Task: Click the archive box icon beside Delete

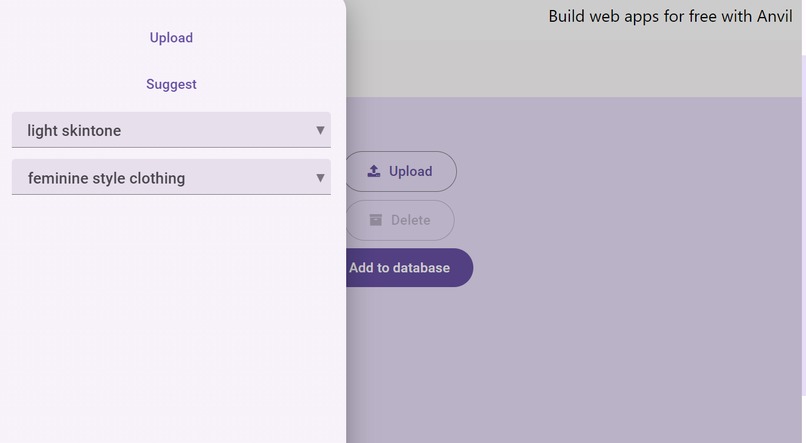Action: pyautogui.click(x=376, y=220)
